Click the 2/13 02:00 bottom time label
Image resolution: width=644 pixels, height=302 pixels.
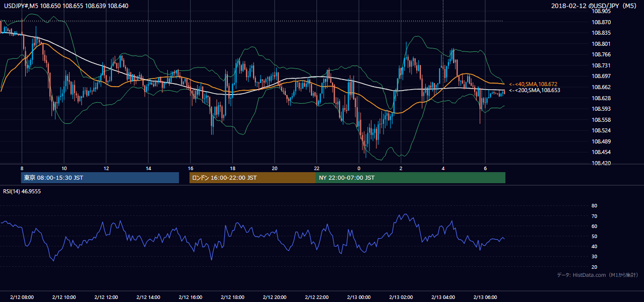click(x=401, y=297)
